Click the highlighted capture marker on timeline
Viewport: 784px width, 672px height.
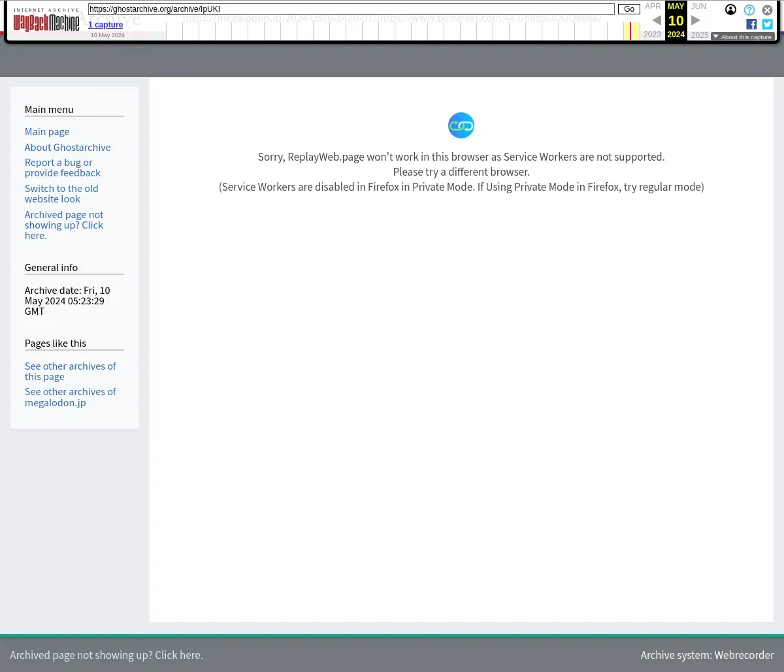click(x=631, y=31)
